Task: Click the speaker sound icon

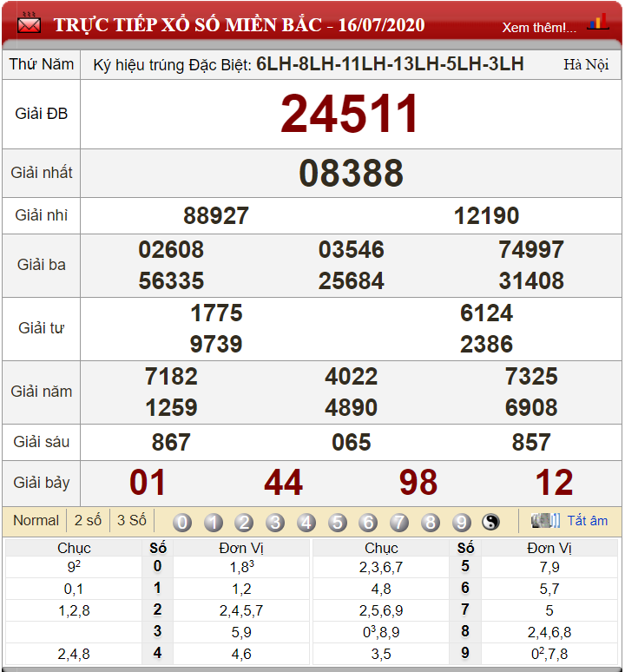Action: (545, 521)
